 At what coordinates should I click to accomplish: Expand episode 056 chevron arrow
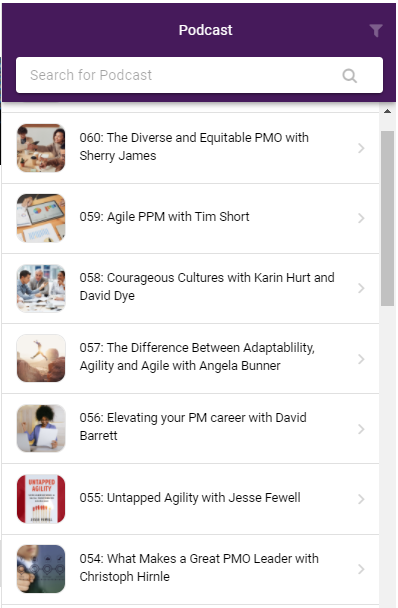tap(361, 429)
